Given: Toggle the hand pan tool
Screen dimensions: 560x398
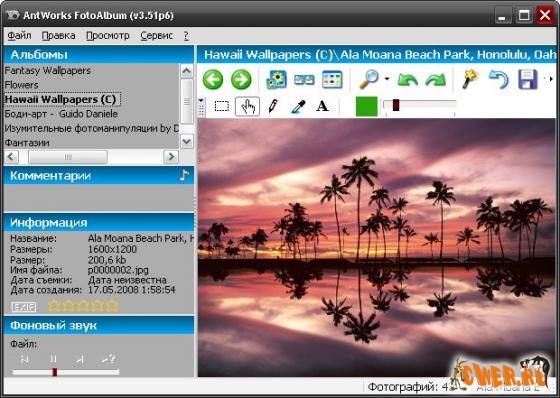Looking at the screenshot, I should (248, 106).
